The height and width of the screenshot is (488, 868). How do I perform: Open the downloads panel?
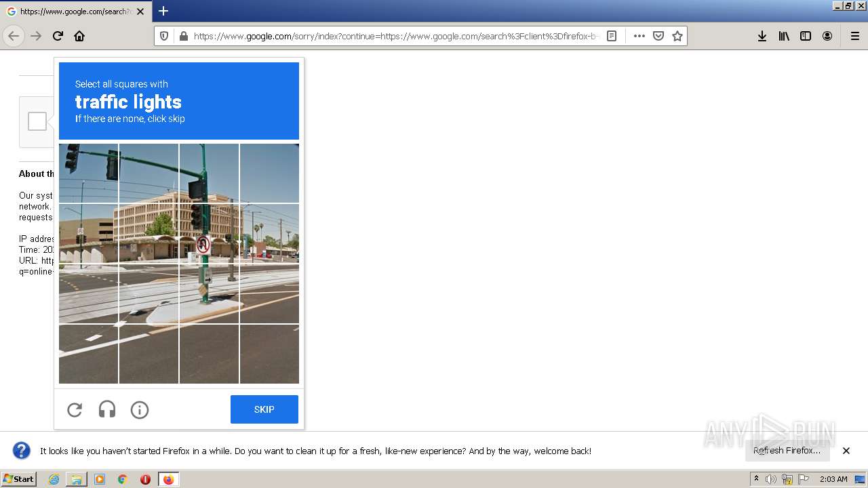pyautogui.click(x=762, y=36)
